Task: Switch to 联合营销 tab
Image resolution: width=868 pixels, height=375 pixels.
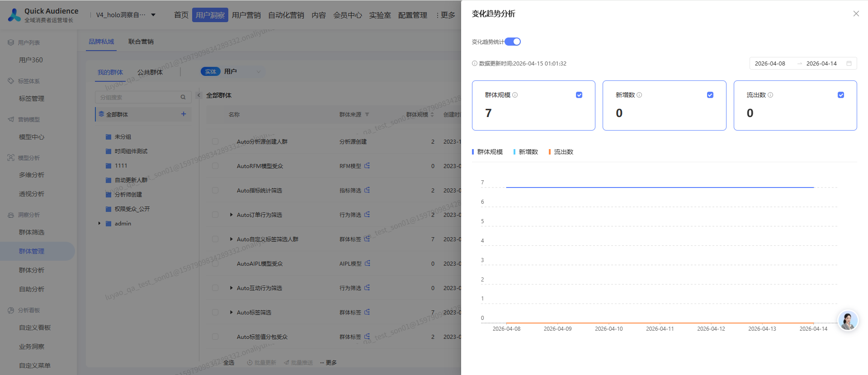Action: pyautogui.click(x=141, y=42)
